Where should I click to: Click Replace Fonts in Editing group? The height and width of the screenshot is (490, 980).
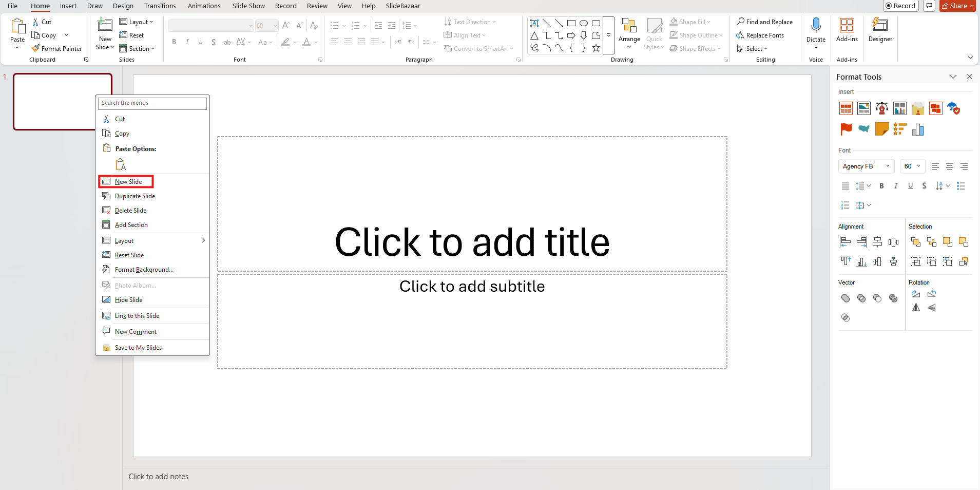tap(760, 35)
